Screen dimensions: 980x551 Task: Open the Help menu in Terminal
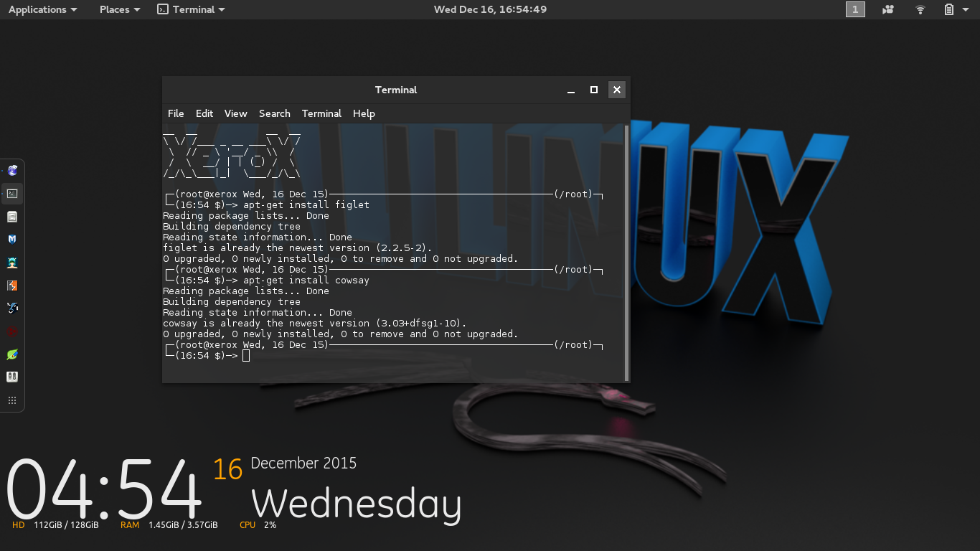[364, 113]
